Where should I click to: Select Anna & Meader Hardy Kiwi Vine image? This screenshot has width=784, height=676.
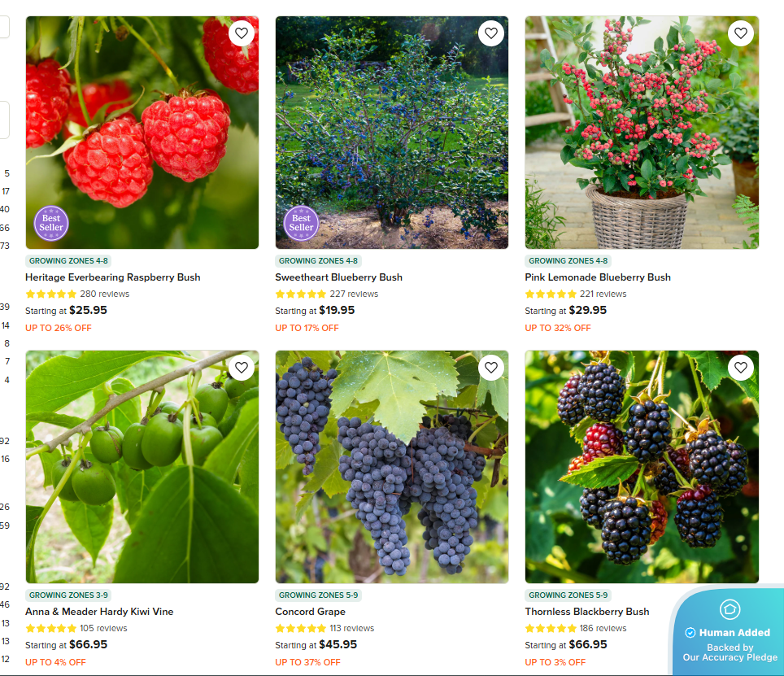click(142, 466)
